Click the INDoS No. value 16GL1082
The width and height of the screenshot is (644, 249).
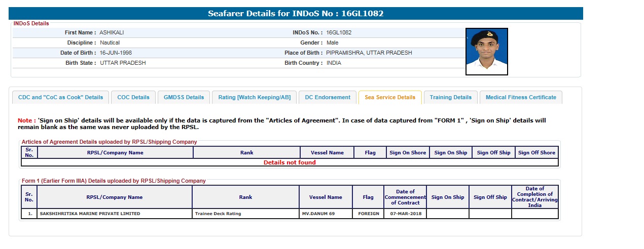click(339, 32)
